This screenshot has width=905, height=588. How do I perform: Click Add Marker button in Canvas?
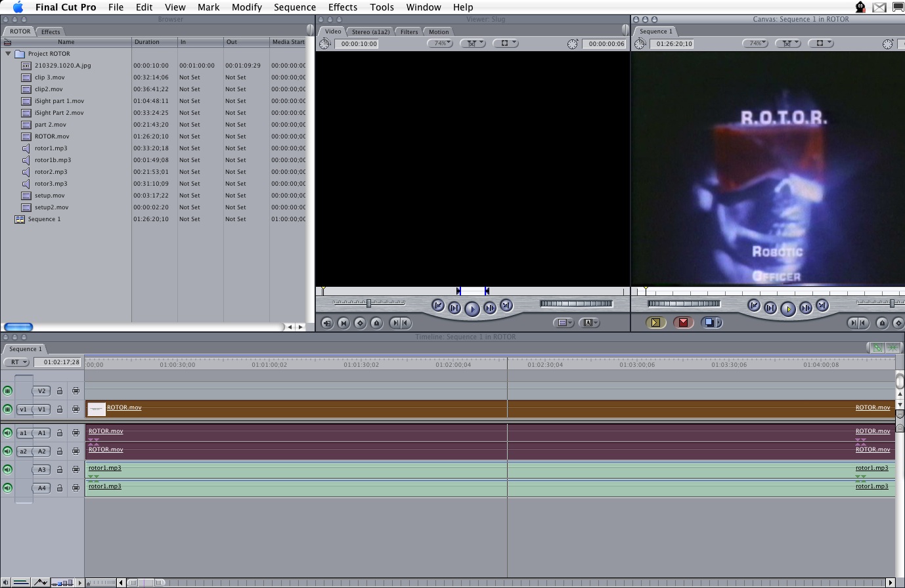pos(882,323)
